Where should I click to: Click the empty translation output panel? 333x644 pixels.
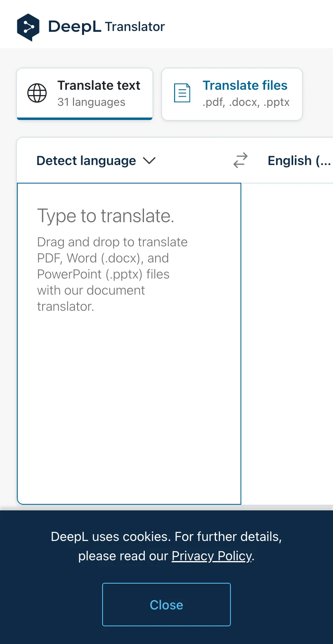287,343
